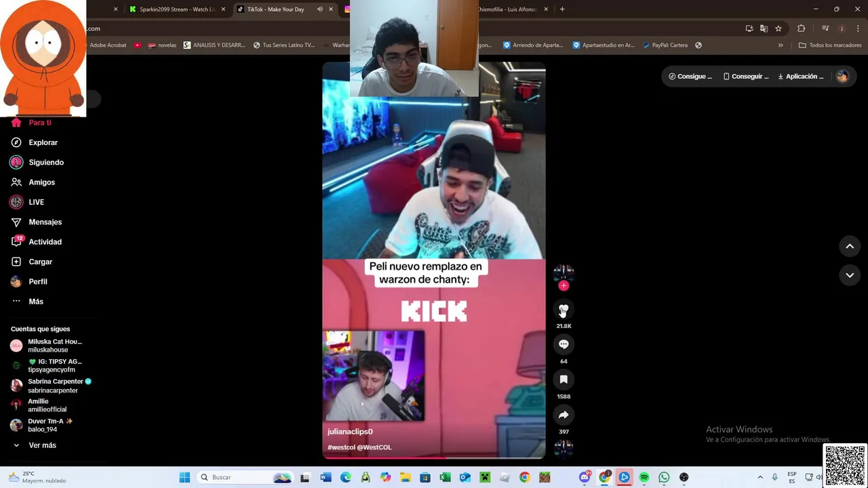The image size is (868, 488).
Task: Expand hidden bookmarks chevron
Action: 781,45
